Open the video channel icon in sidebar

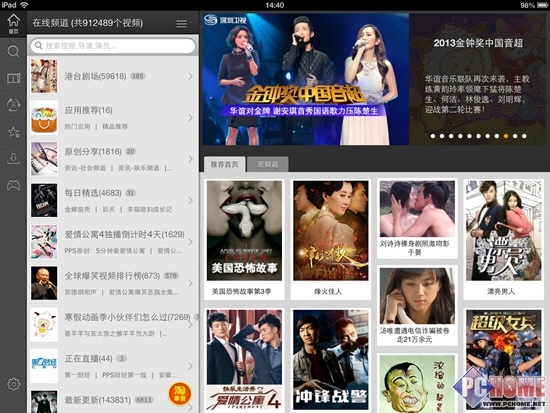[x=13, y=78]
